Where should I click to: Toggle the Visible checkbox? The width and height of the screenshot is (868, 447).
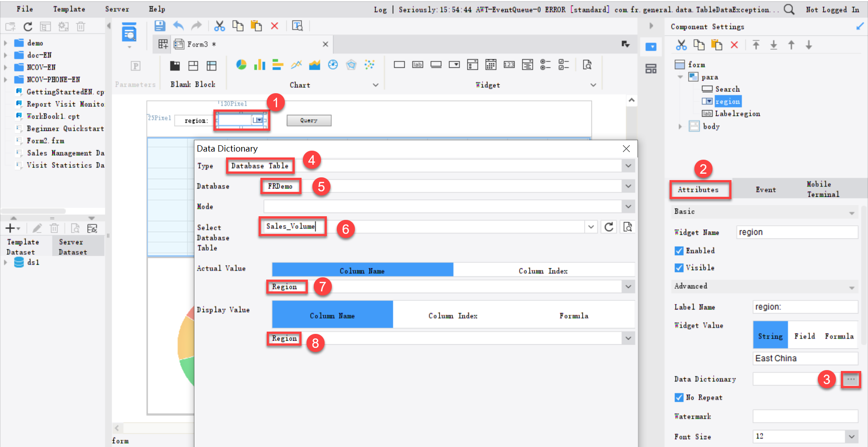click(x=679, y=268)
